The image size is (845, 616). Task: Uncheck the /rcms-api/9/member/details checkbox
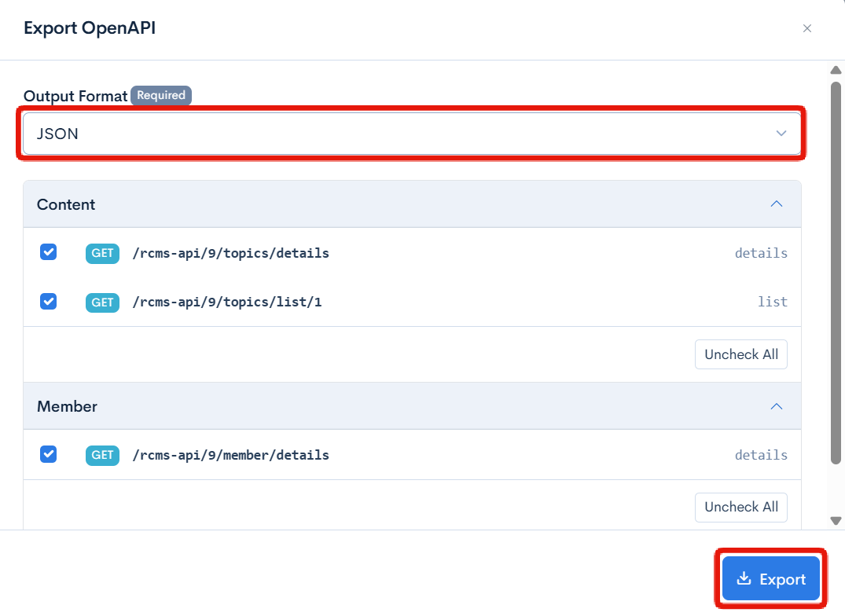click(x=49, y=454)
